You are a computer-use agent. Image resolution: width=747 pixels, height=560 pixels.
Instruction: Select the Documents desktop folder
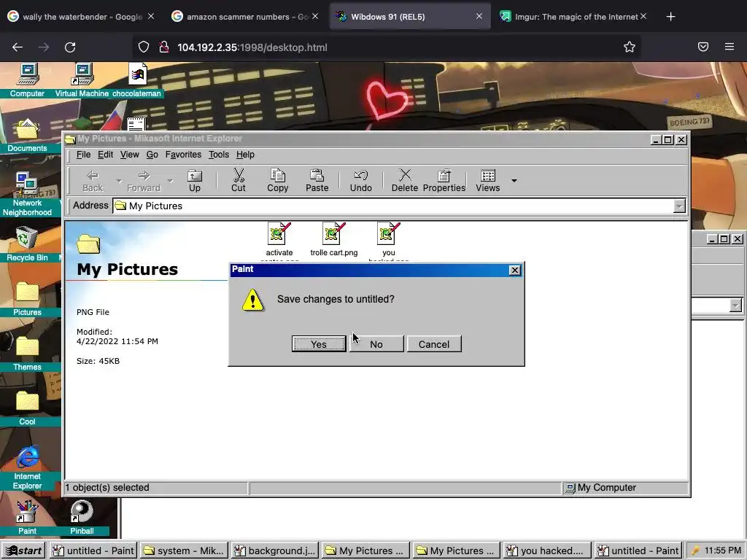[x=27, y=136]
